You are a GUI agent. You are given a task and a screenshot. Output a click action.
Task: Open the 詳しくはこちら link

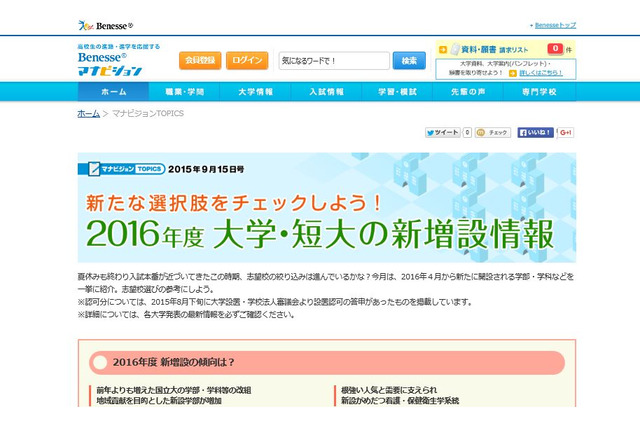tap(540, 73)
